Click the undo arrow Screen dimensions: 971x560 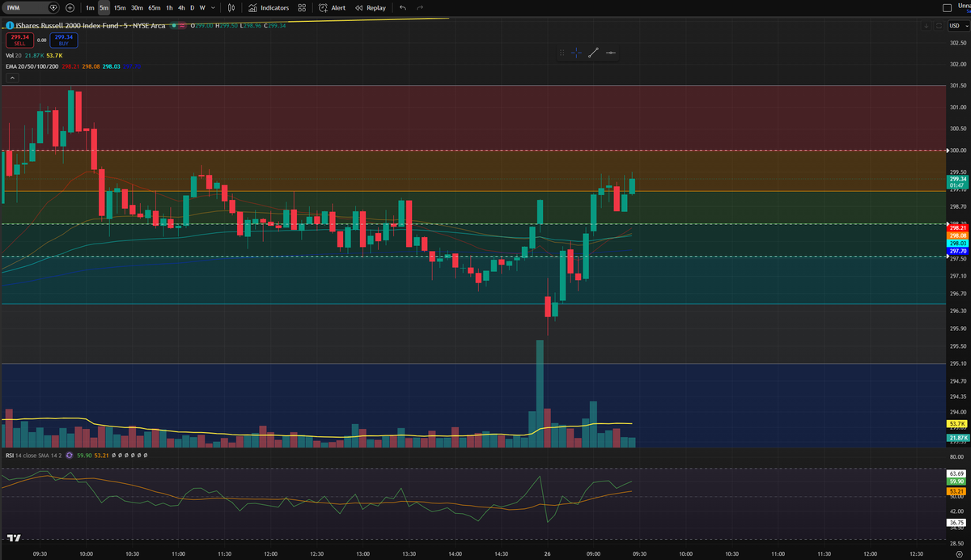coord(403,7)
